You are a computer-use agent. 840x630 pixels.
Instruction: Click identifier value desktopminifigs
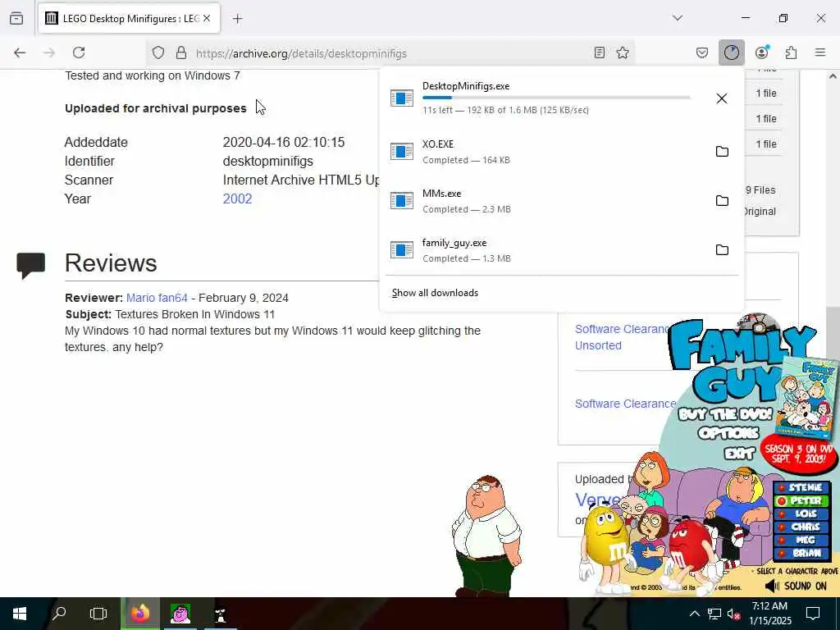(268, 162)
